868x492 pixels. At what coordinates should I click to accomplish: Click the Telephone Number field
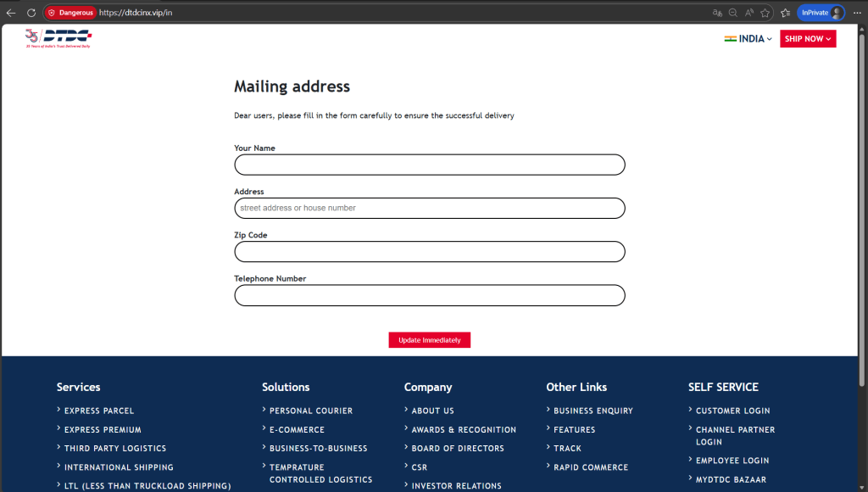point(429,295)
